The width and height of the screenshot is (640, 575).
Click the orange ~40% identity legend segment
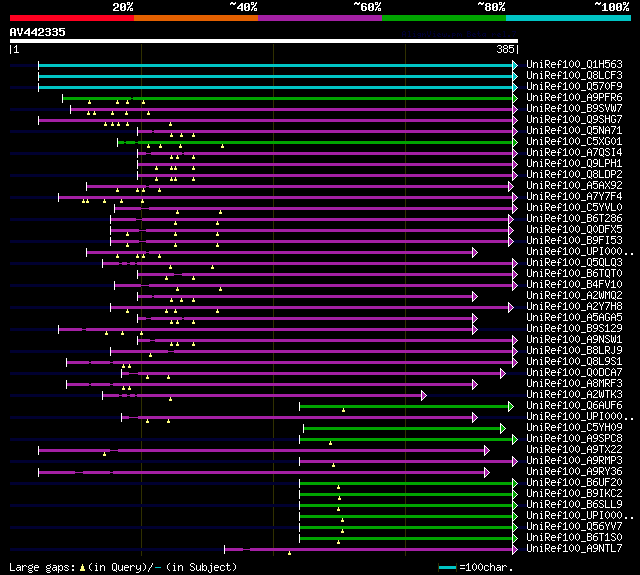pos(196,18)
